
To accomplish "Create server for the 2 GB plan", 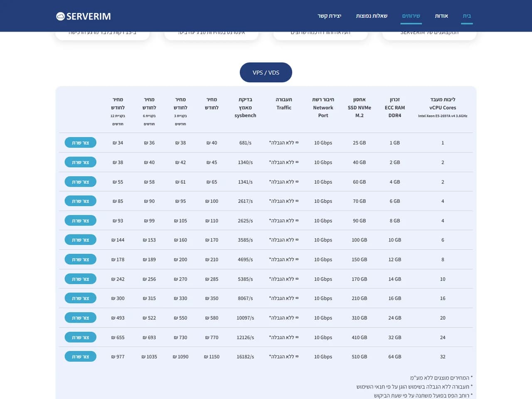I will pyautogui.click(x=80, y=162).
